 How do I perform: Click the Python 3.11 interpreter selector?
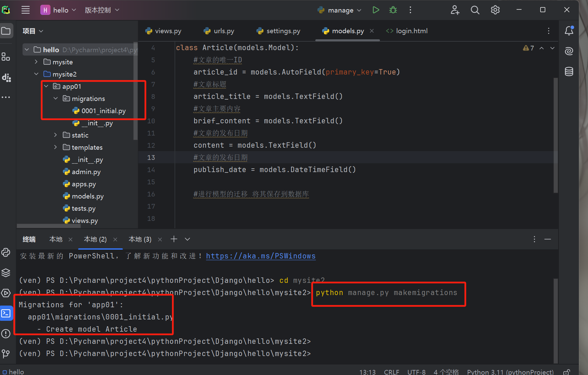[x=510, y=372]
